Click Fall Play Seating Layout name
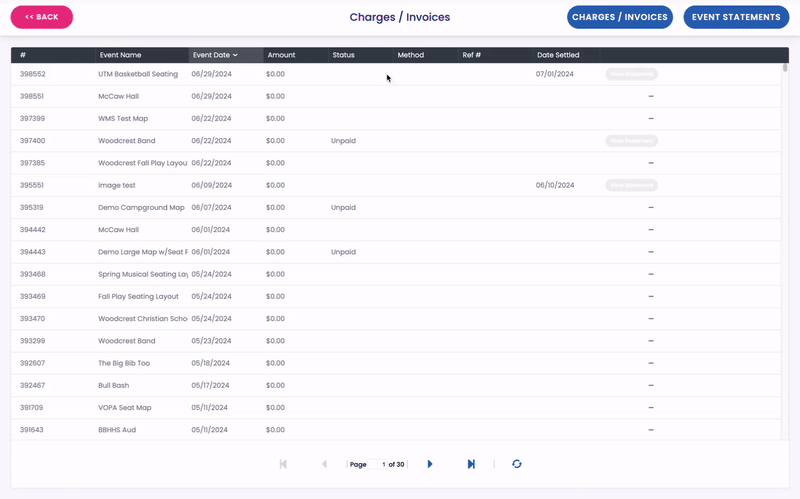 tap(138, 296)
